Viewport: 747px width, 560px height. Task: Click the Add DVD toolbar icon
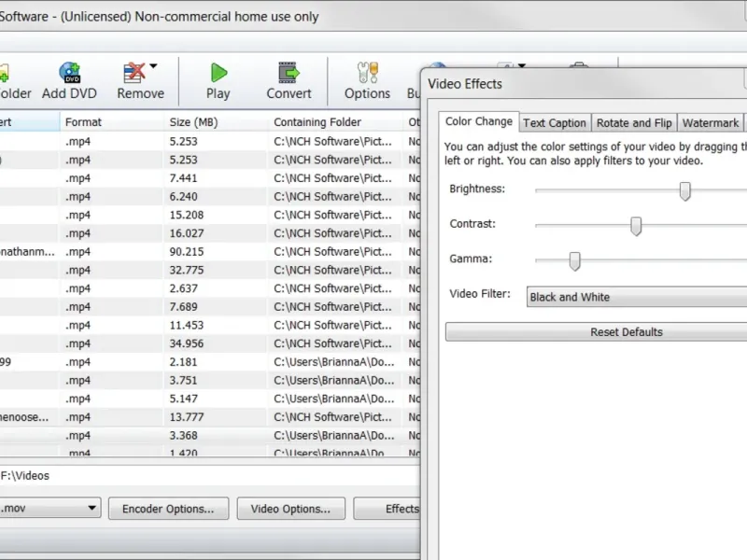point(69,73)
